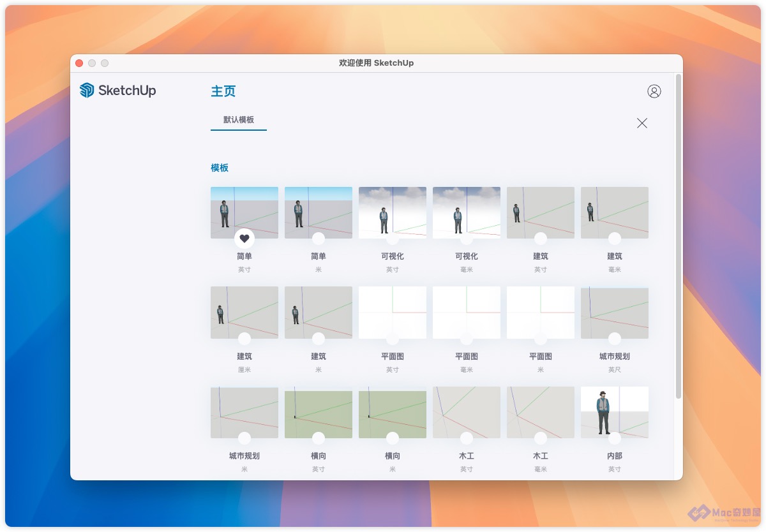Viewport: 766px width, 532px height.
Task: Close the template panel with the X icon
Action: tap(642, 123)
